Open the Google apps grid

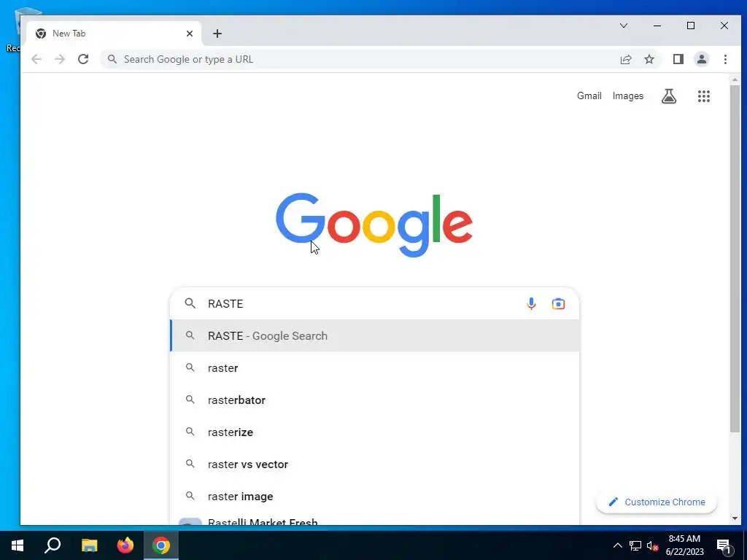click(704, 96)
